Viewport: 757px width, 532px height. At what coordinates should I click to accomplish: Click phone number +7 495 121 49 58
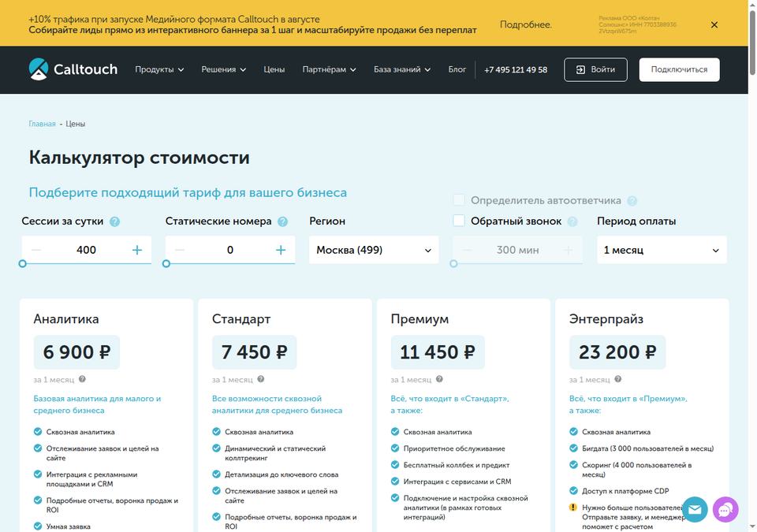[x=516, y=70]
